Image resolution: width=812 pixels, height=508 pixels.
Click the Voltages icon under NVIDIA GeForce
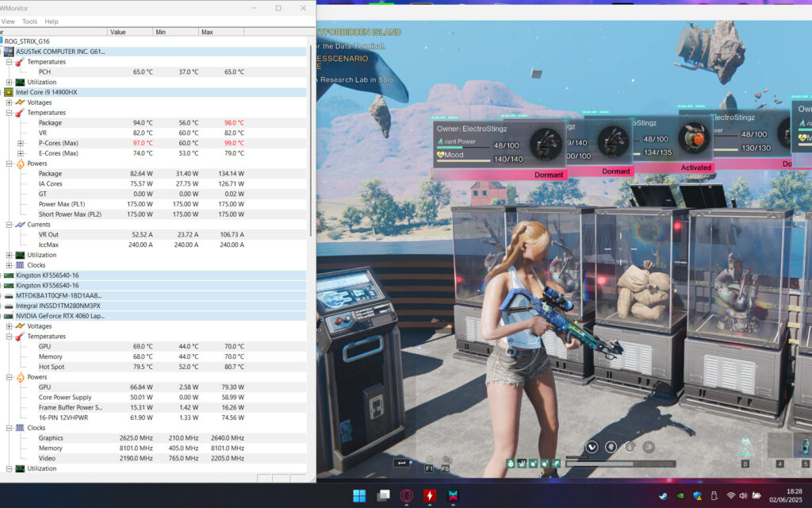click(20, 326)
